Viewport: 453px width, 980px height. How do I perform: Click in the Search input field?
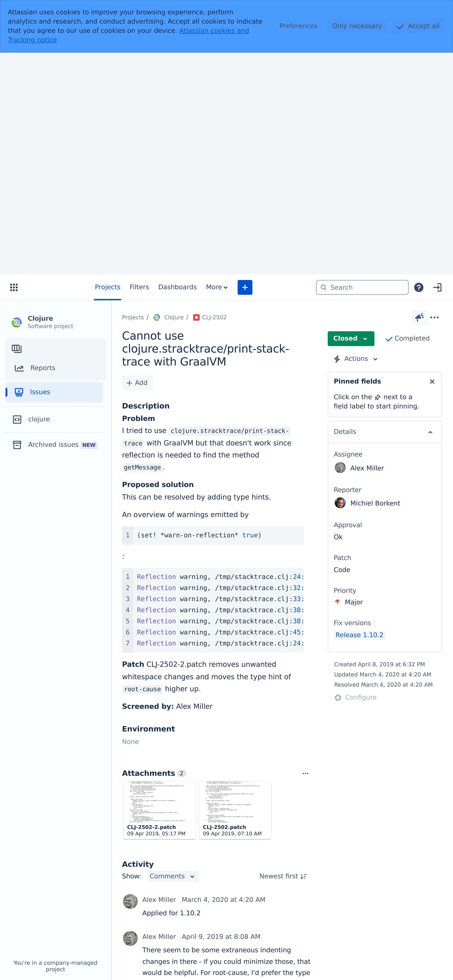pos(362,287)
